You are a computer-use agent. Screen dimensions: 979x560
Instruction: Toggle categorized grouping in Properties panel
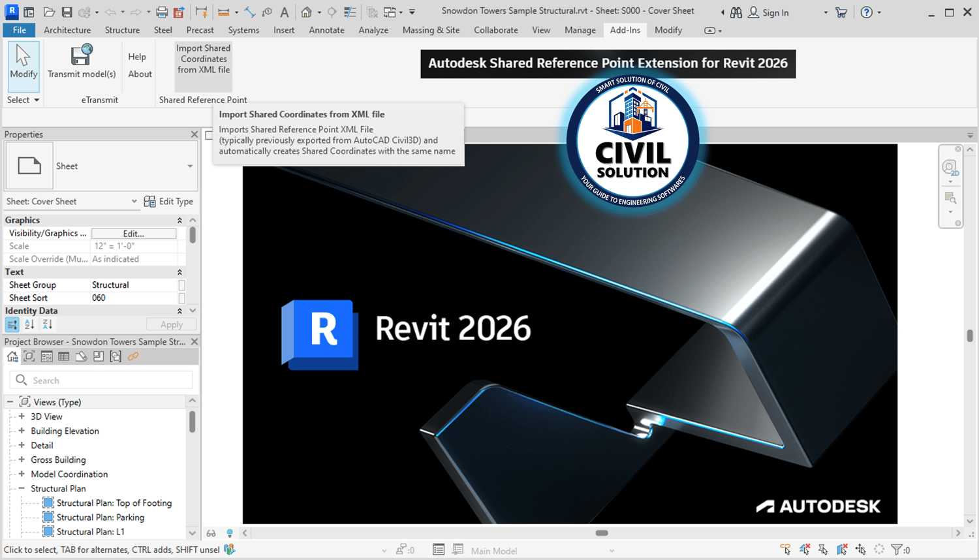(x=12, y=324)
